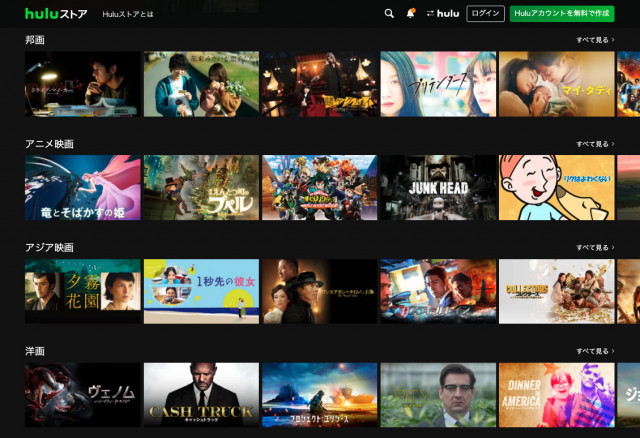Select the 邦画 section heading
The image size is (640, 438).
(x=35, y=40)
